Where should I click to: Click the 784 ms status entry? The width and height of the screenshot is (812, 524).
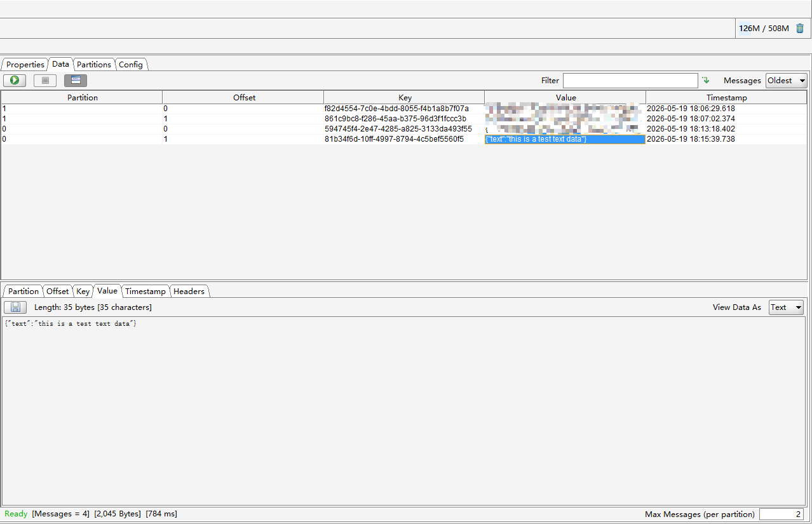(161, 514)
